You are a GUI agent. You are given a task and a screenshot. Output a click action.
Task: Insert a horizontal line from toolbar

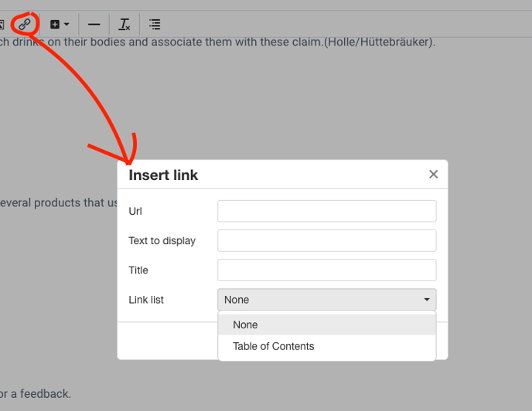coord(94,25)
